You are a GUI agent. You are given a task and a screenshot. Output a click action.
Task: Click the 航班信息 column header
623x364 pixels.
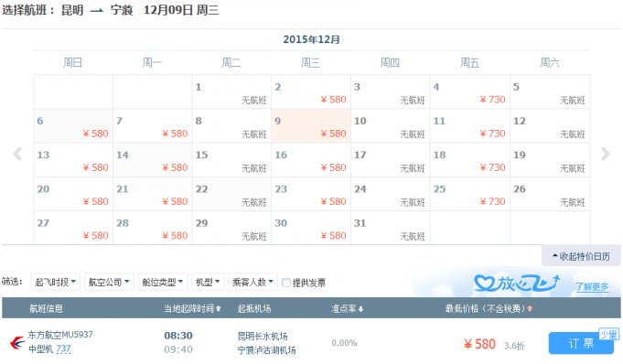(46, 308)
